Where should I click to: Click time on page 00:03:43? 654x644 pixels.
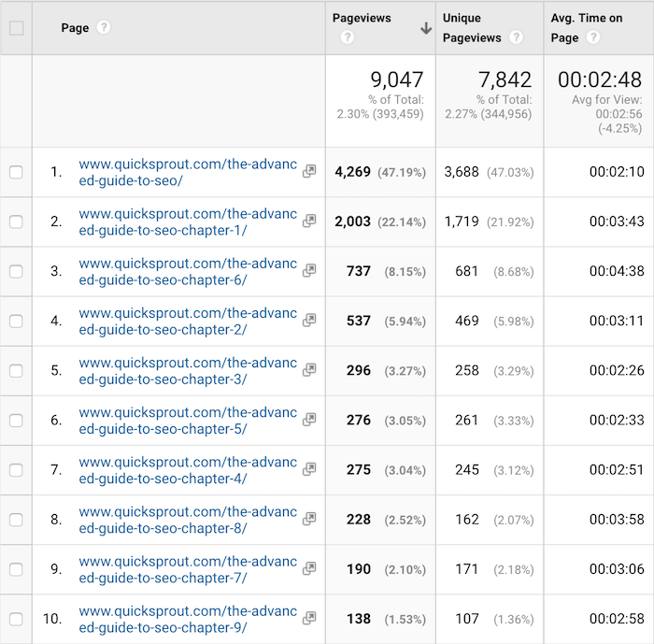coord(617,222)
